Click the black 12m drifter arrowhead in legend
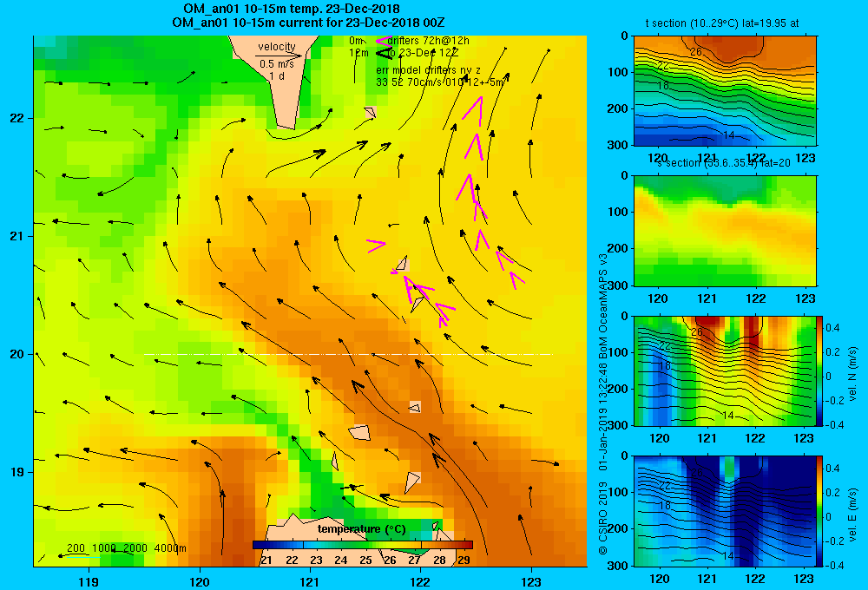Viewport: 868px width, 590px height. coord(383,53)
